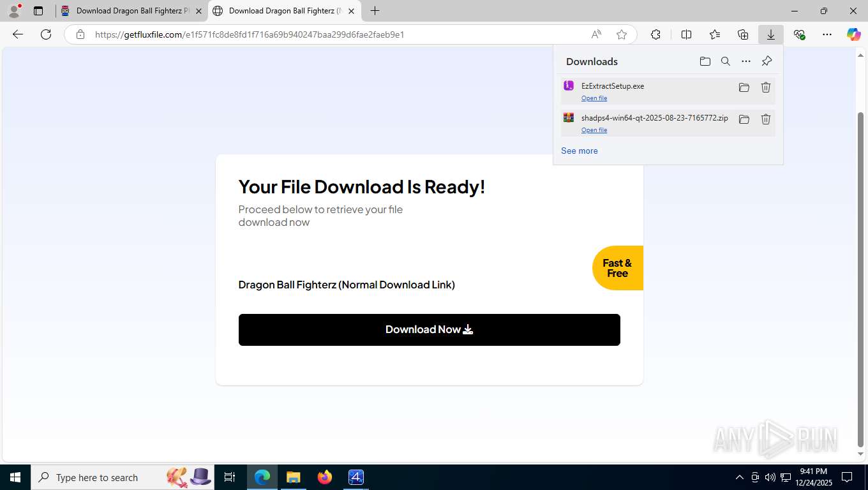Screen dimensions: 868x490
Task: Delete shadps4 zip download entry
Action: [x=766, y=119]
